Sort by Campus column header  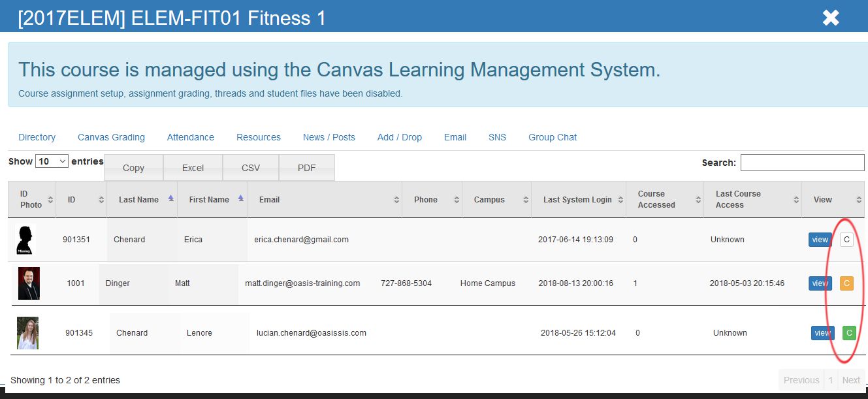(x=496, y=199)
